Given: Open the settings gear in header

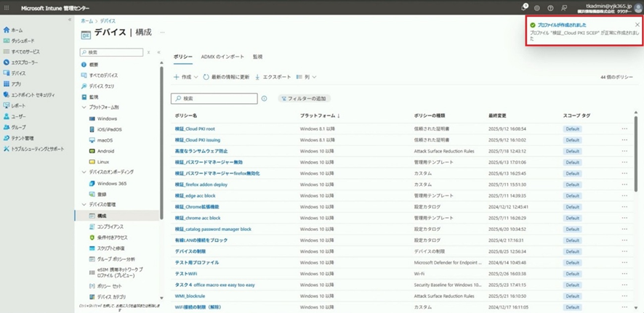Looking at the screenshot, I should click(537, 8).
